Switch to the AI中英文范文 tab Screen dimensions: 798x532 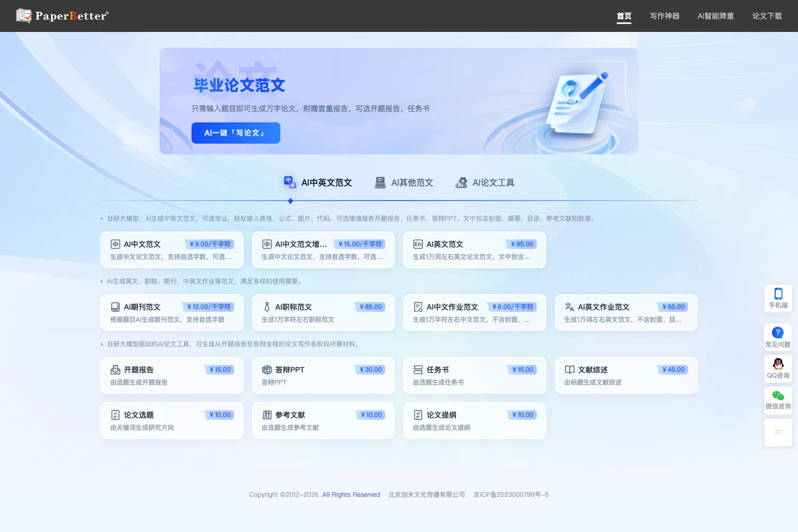318,182
